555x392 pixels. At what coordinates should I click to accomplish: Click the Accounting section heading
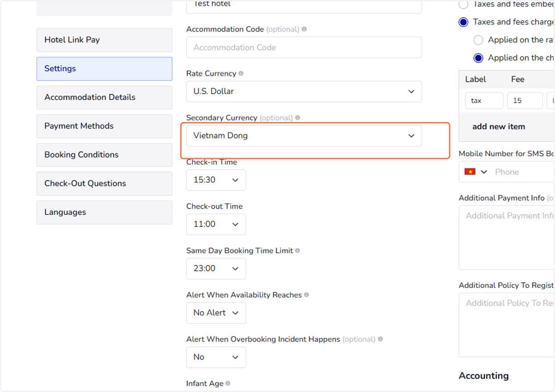(x=484, y=376)
